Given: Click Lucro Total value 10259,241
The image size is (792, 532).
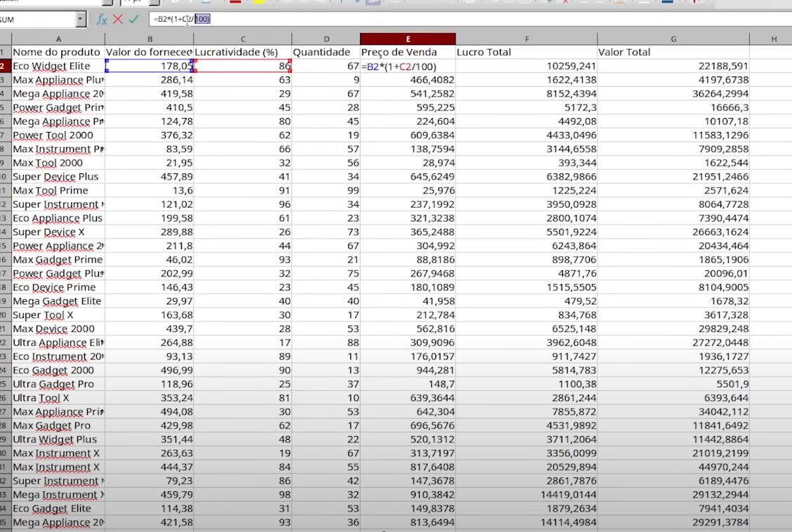Looking at the screenshot, I should (527, 66).
